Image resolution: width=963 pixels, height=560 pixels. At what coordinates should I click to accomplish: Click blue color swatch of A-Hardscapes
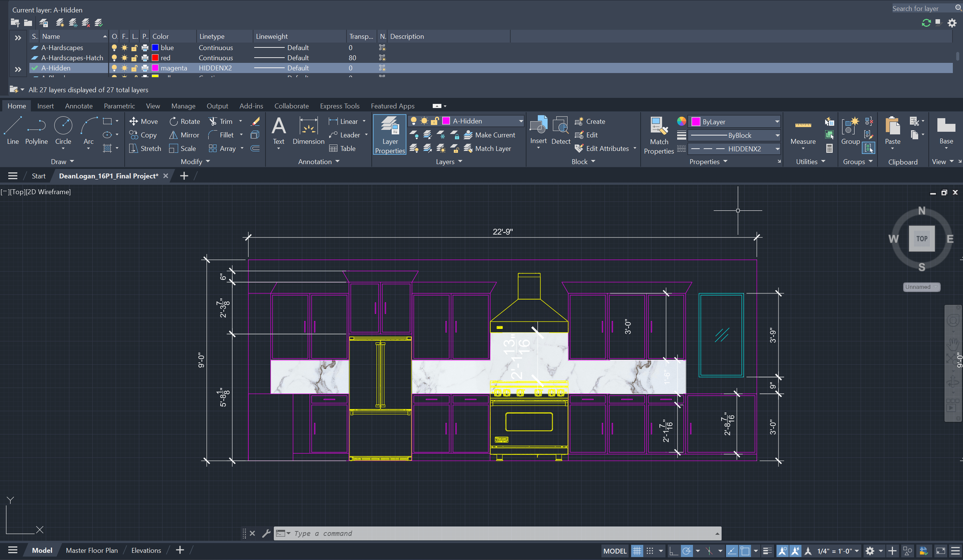click(155, 47)
